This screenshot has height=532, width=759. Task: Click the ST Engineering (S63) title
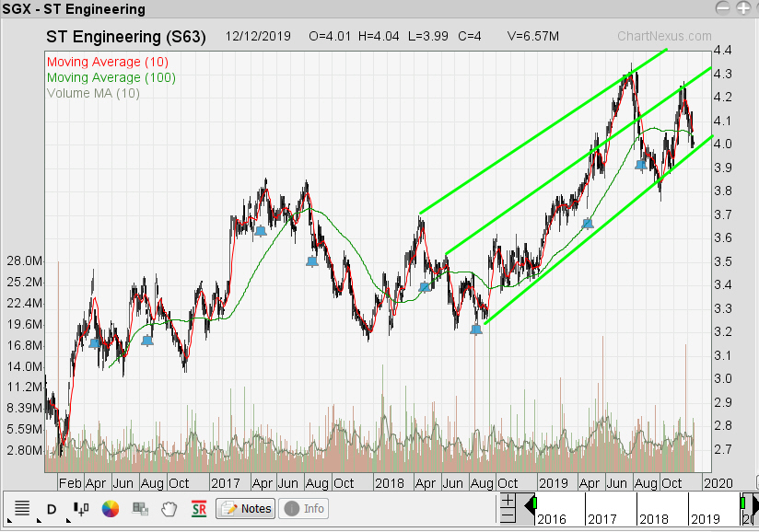126,37
